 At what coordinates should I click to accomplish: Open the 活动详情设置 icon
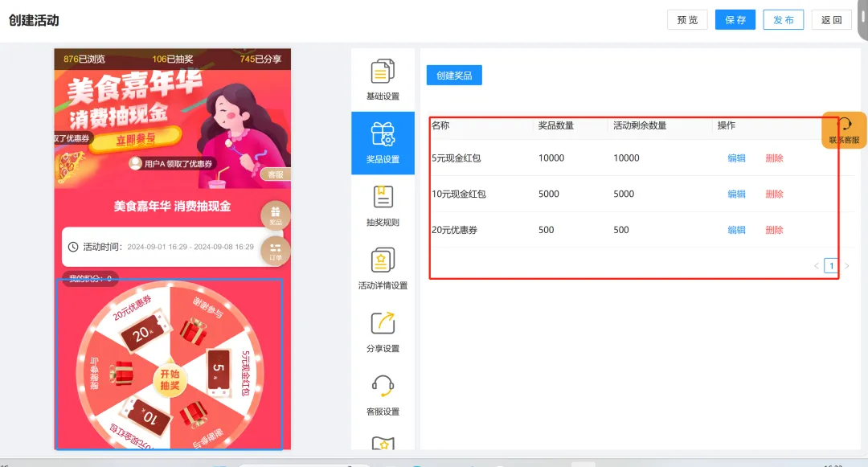click(383, 260)
